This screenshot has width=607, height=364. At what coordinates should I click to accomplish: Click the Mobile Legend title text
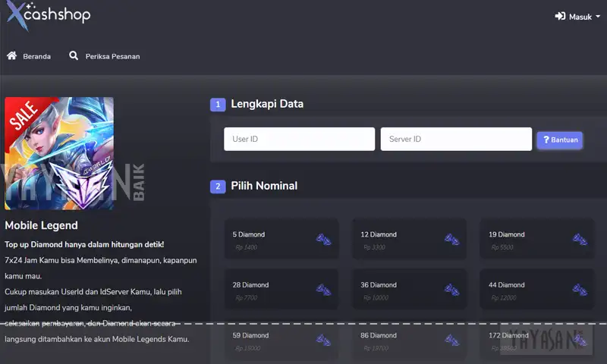pyautogui.click(x=41, y=225)
